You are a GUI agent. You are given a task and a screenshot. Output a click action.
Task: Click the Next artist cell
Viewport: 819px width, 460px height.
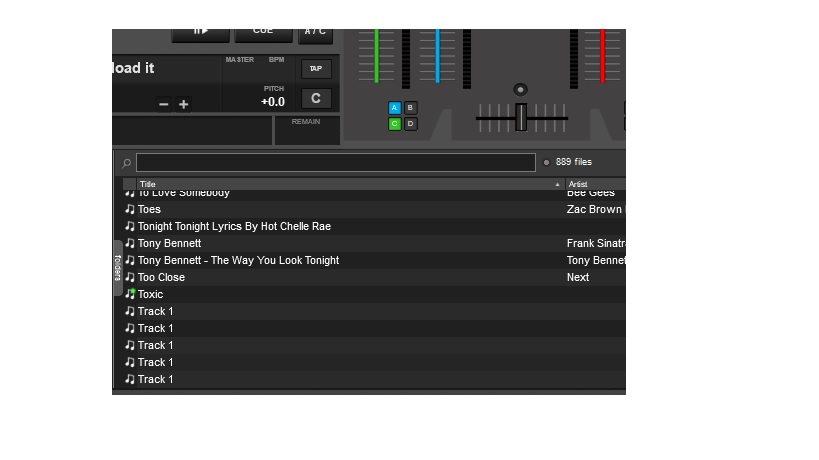coord(578,277)
